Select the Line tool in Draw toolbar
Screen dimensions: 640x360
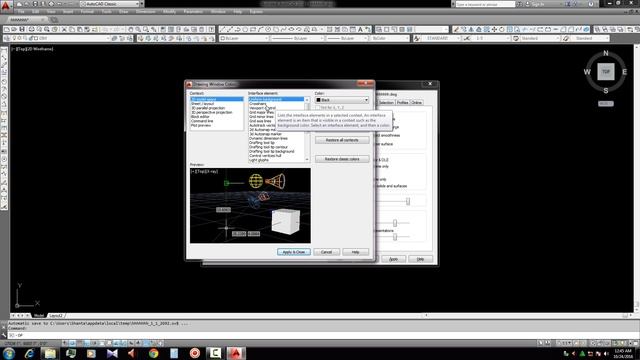point(222,29)
